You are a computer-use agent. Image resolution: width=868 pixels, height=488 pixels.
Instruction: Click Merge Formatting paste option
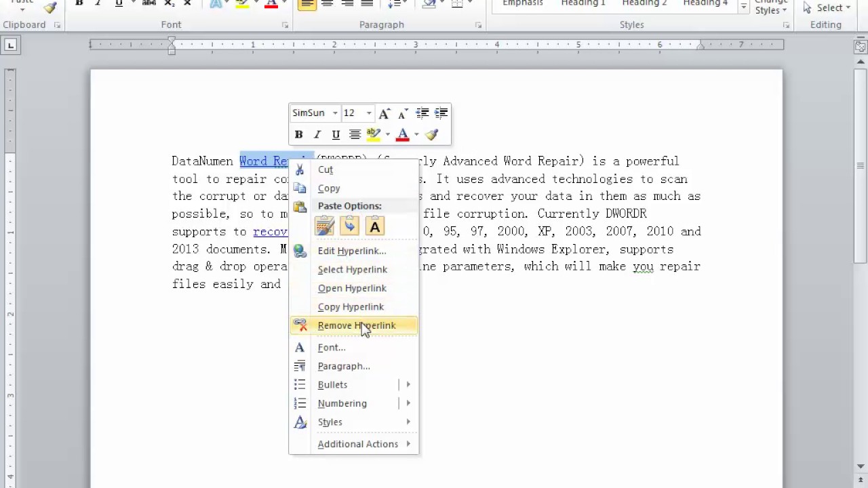[x=350, y=226]
